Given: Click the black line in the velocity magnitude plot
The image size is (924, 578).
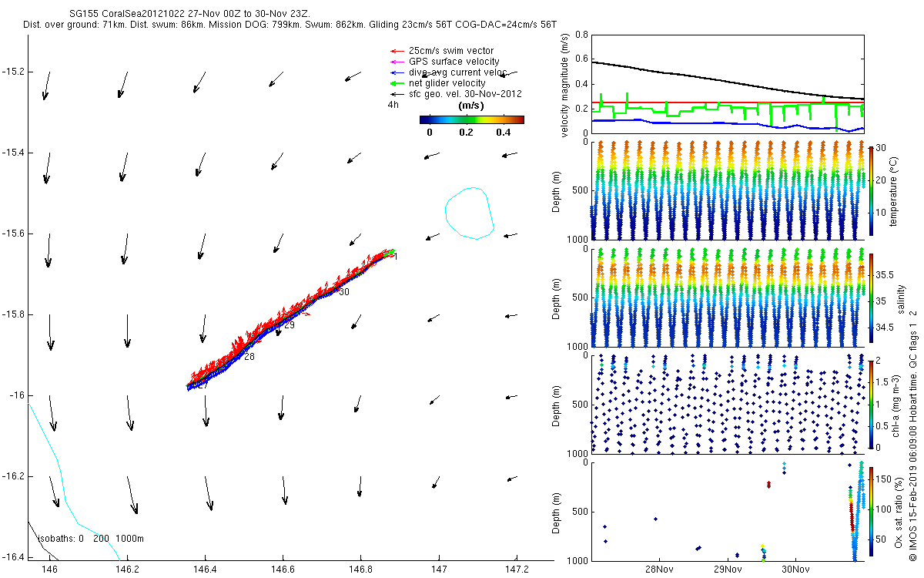Looking at the screenshot, I should pos(728,82).
